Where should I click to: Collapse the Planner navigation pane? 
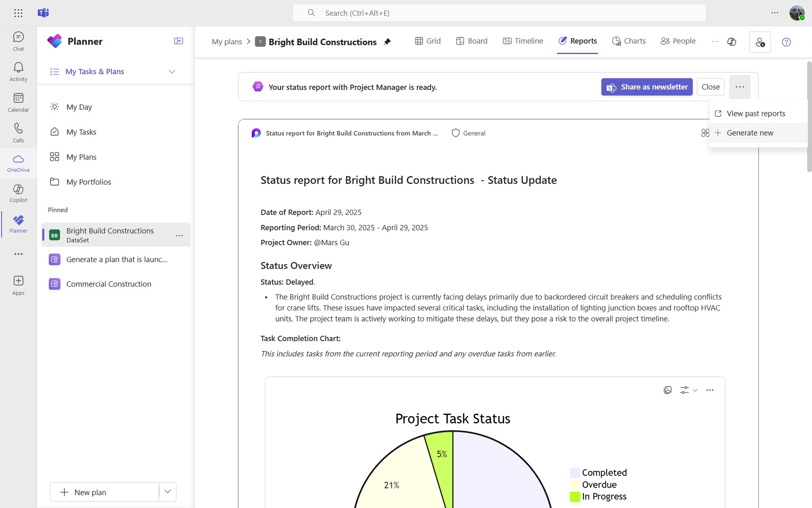coord(179,41)
